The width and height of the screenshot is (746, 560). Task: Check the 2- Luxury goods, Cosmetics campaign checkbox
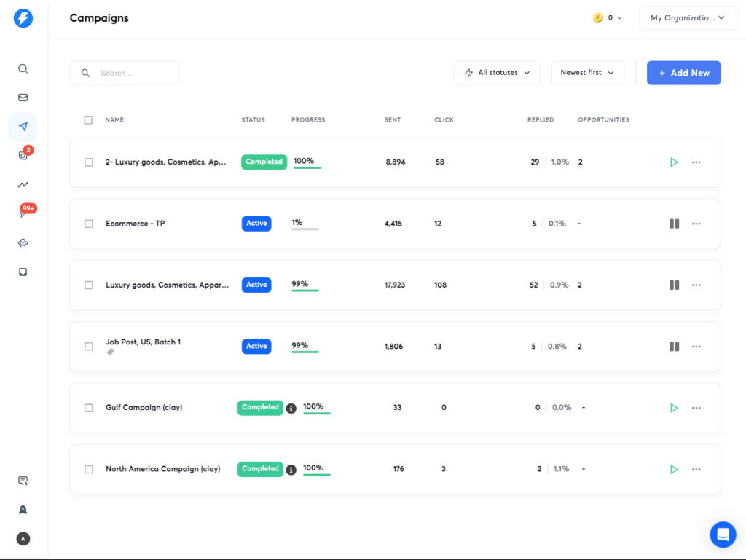click(89, 162)
